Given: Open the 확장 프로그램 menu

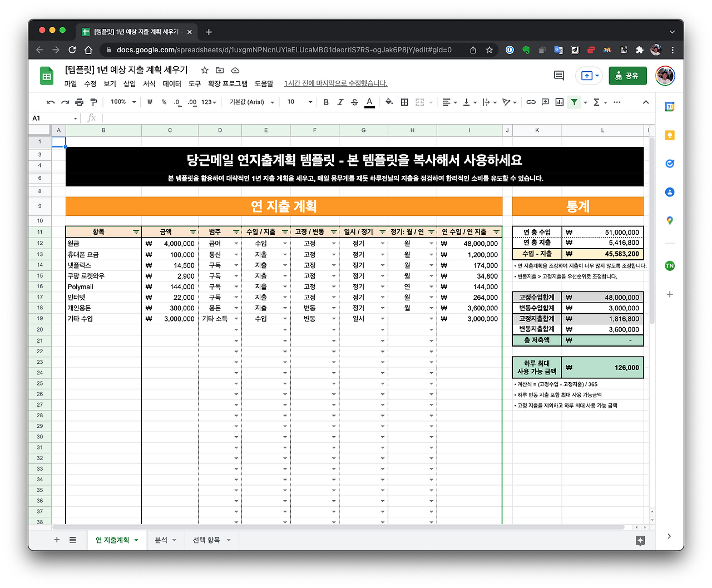Looking at the screenshot, I should [x=228, y=83].
